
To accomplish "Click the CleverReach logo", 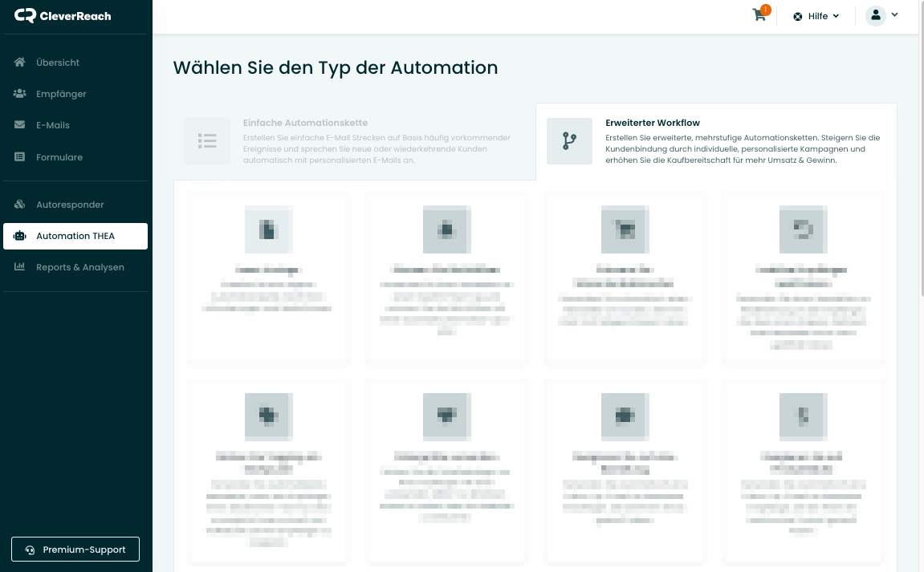I will (x=63, y=16).
